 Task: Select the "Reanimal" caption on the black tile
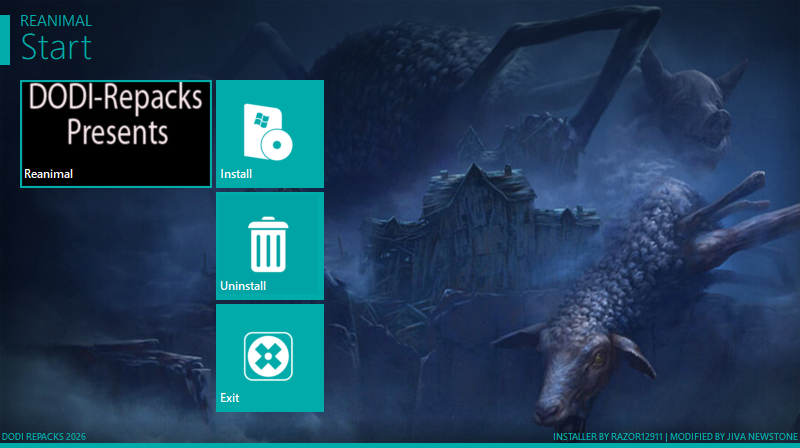[49, 174]
